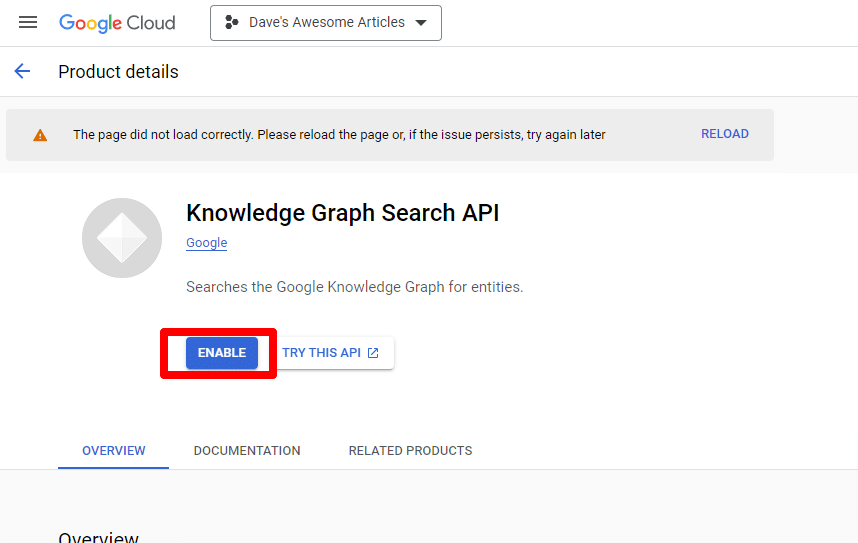Click the "Product details" page heading
The height and width of the screenshot is (543, 858).
tap(118, 72)
